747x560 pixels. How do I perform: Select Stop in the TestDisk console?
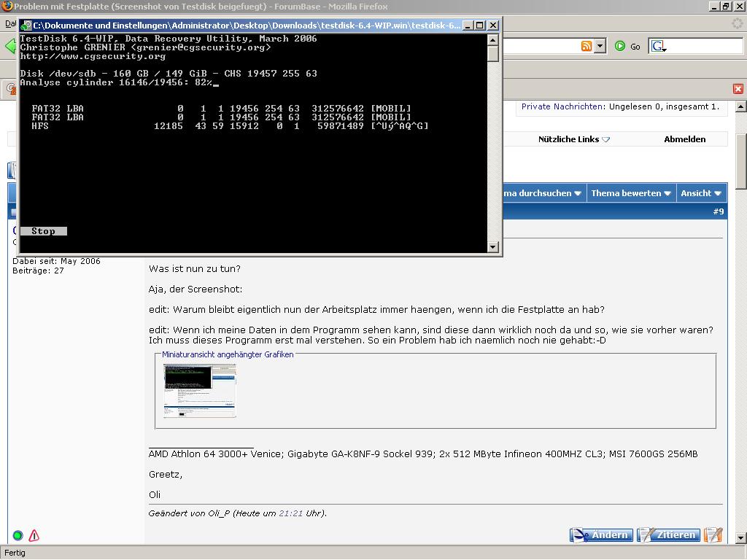pyautogui.click(x=43, y=231)
